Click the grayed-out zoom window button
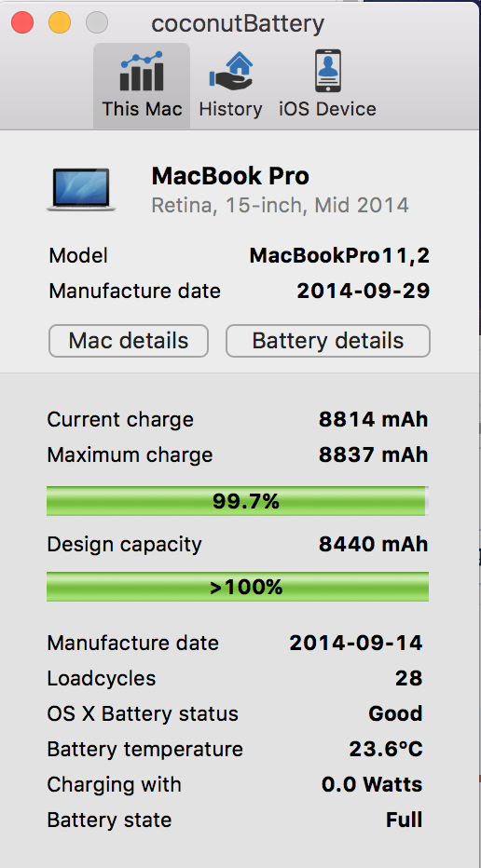 tap(96, 23)
